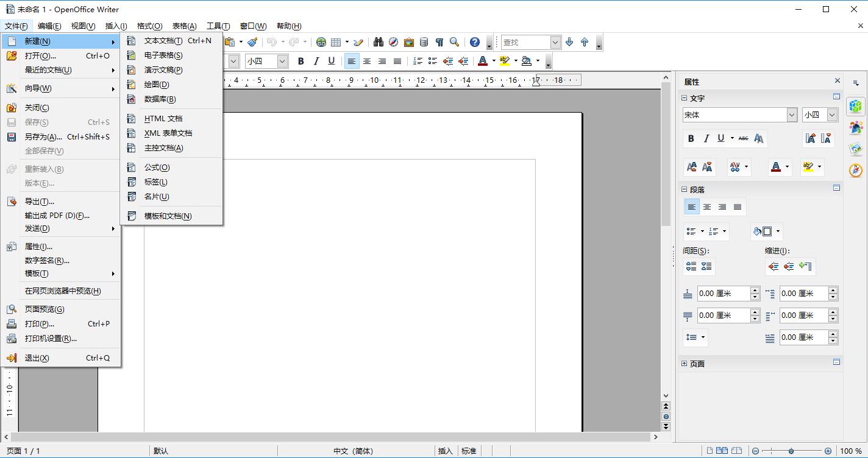Toggle formatting marks with the ¶ icon
Viewport: 868px width, 458px height.
tap(439, 42)
